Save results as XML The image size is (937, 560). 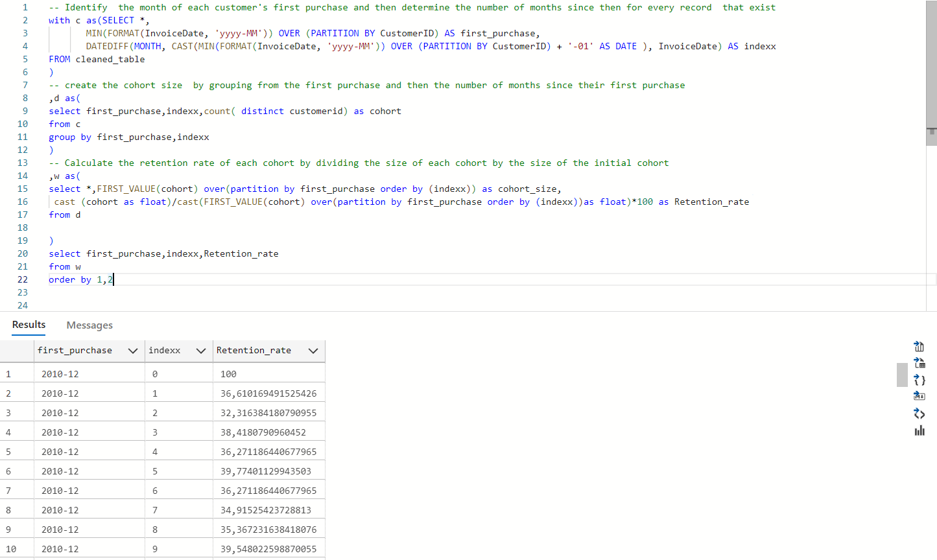pos(919,414)
